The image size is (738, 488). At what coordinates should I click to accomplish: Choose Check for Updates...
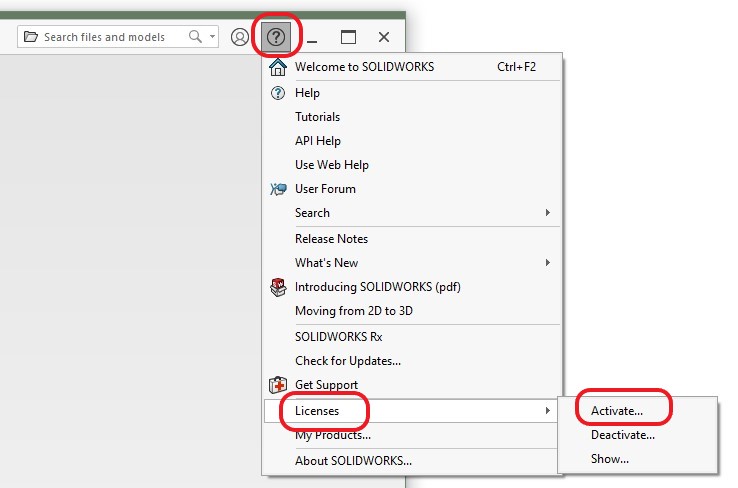point(412,360)
